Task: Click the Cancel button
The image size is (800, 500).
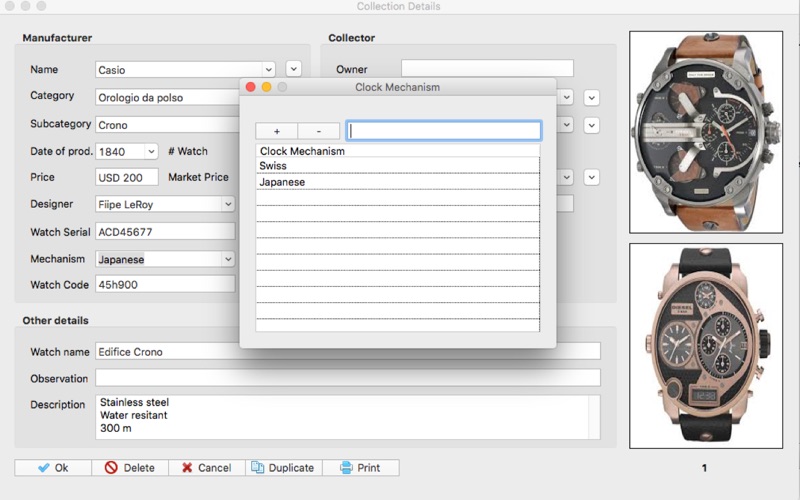Action: point(207,468)
